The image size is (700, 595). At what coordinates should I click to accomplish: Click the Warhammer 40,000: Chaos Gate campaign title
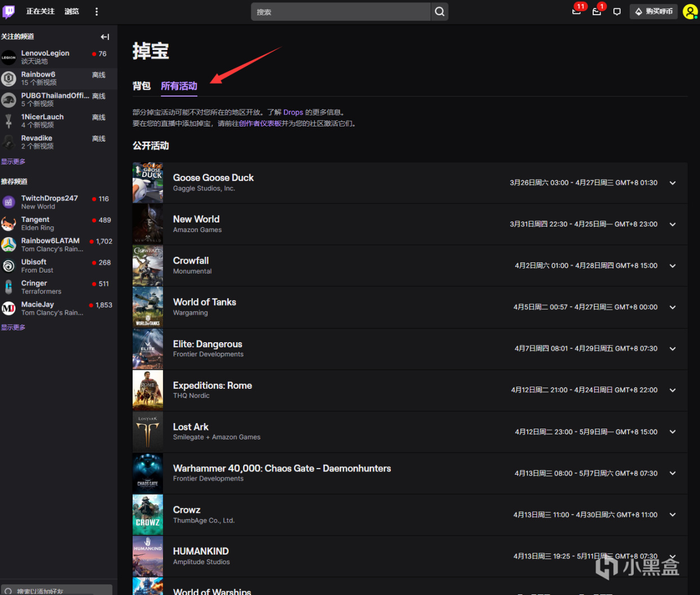click(x=282, y=469)
